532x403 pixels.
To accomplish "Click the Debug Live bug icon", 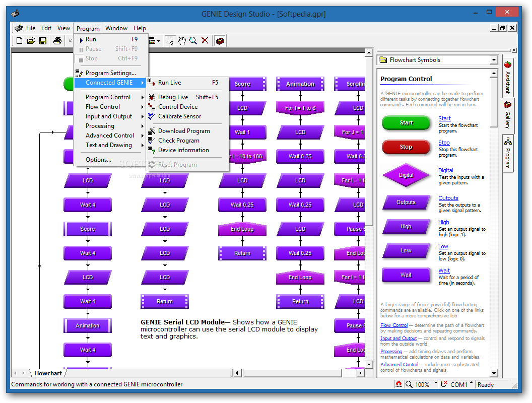I will (x=151, y=97).
